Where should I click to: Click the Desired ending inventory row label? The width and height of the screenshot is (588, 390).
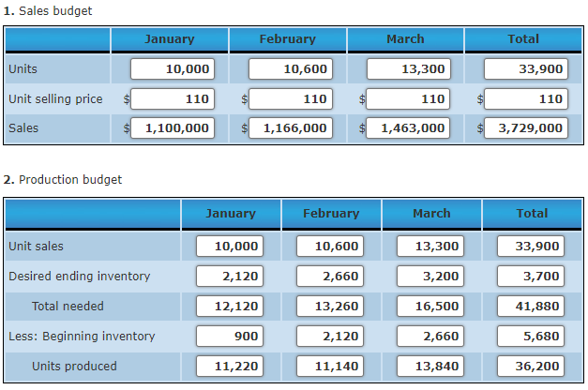tap(80, 276)
